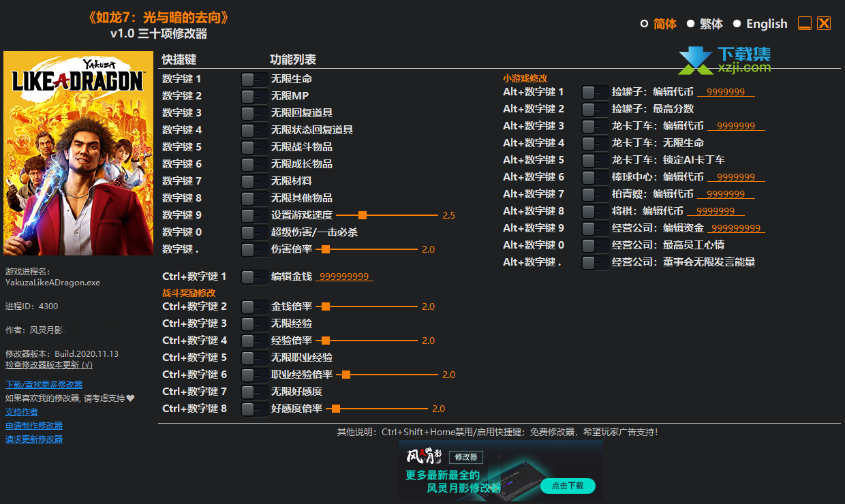The width and height of the screenshot is (845, 504).
Task: Toggle 锁定AI卡丁车 switch
Action: [x=595, y=160]
